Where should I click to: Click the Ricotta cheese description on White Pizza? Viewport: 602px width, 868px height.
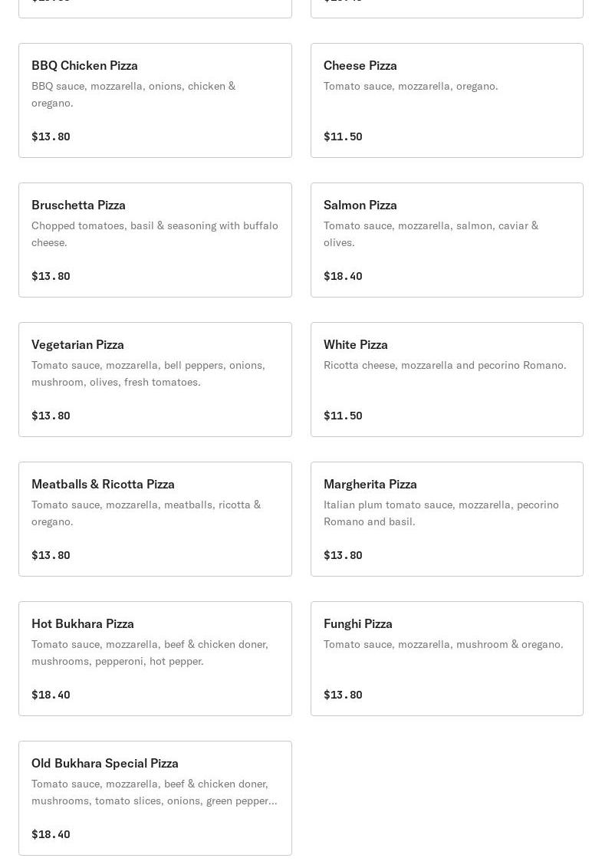[444, 365]
